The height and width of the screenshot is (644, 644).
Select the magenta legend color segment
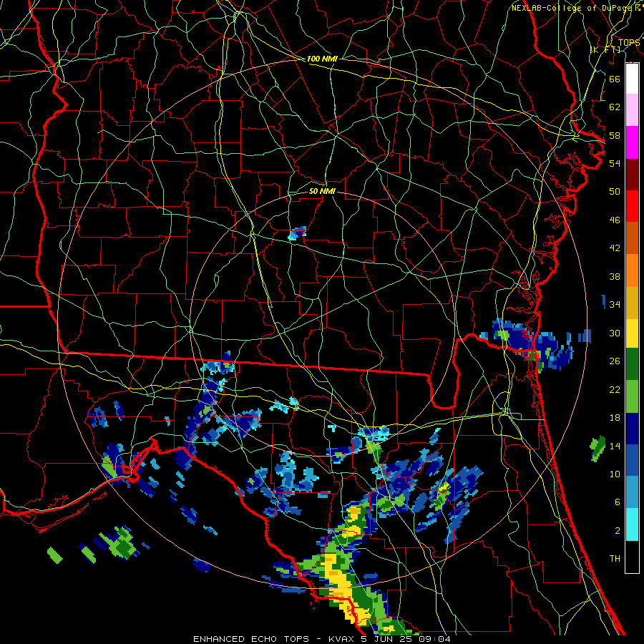[x=632, y=142]
